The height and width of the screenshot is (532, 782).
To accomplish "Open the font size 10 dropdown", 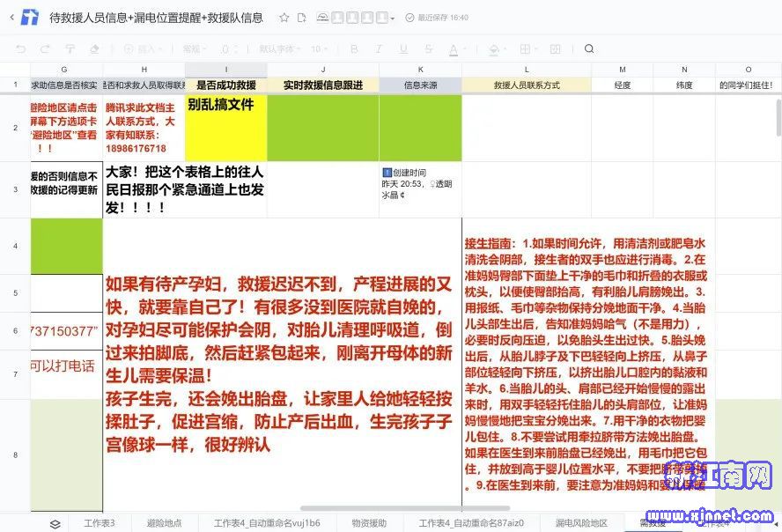I will point(319,48).
